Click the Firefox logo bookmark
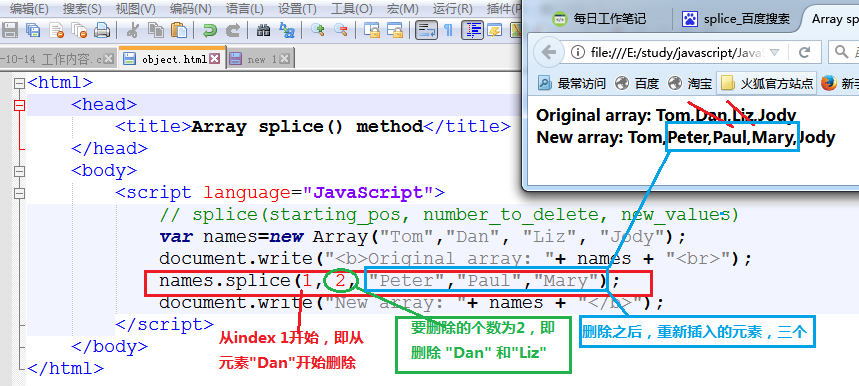The image size is (859, 386). tap(828, 83)
